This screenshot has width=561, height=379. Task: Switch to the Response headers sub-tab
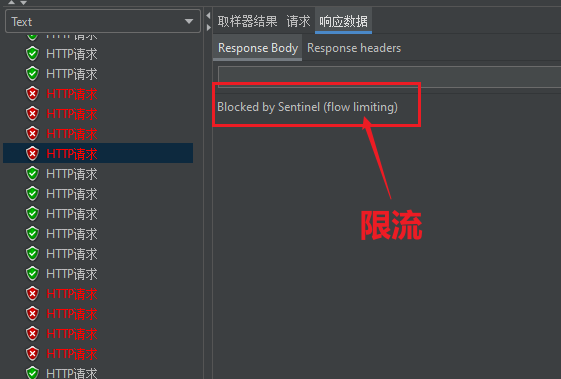354,48
